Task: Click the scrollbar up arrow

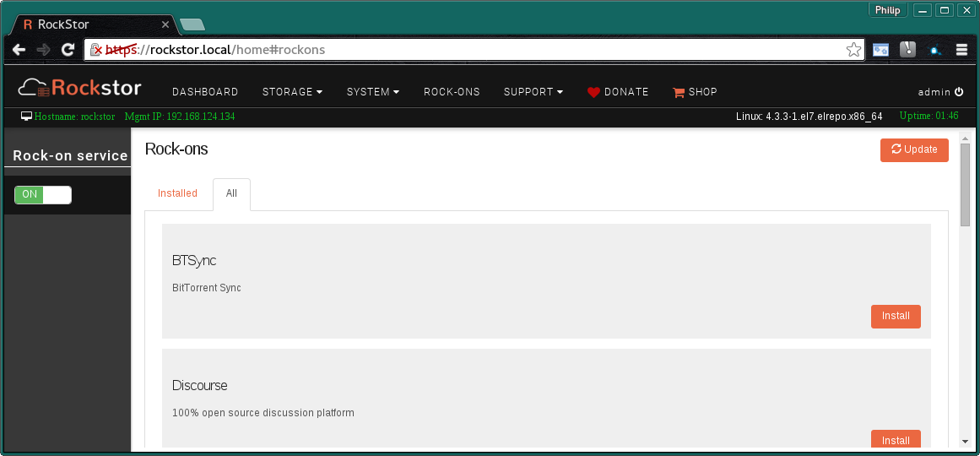Action: tap(965, 138)
